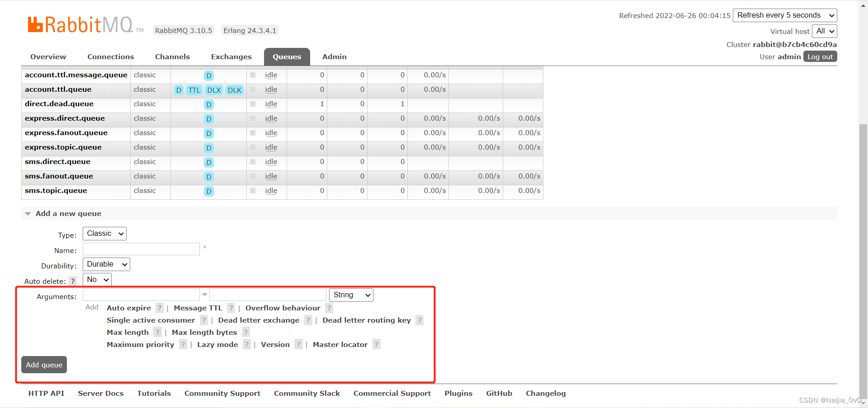Open help icon beside Auto delete
This screenshot has height=408, width=868.
[x=73, y=281]
